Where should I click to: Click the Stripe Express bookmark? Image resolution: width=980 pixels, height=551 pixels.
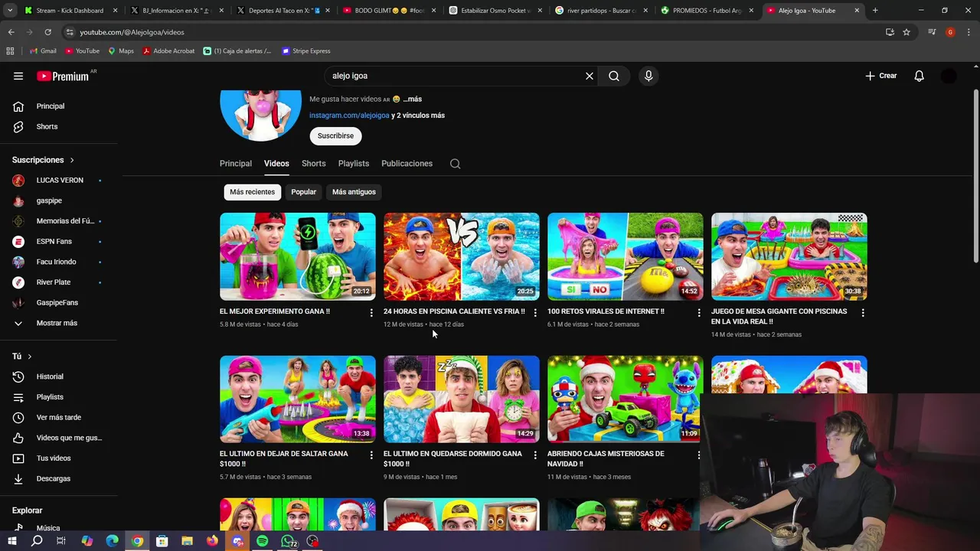[305, 51]
